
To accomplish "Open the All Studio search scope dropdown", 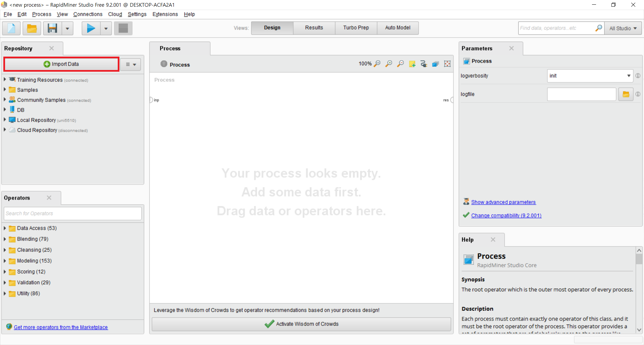I will [x=623, y=28].
